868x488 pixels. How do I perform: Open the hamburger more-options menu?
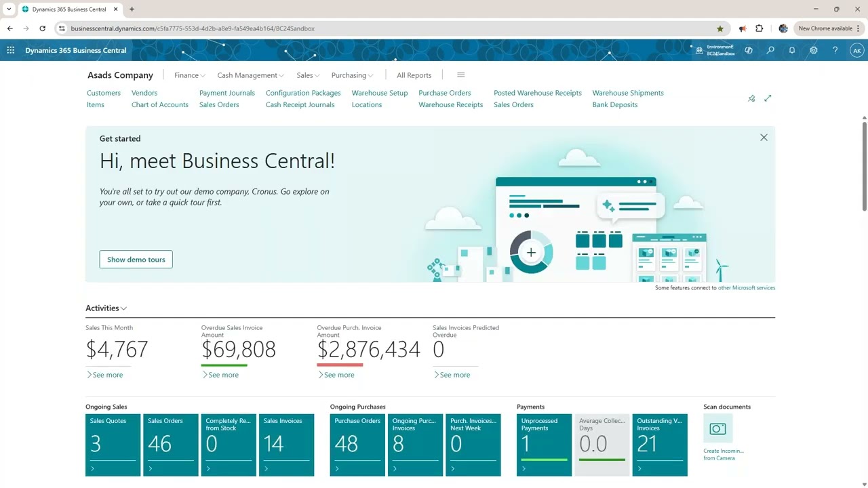(x=461, y=75)
